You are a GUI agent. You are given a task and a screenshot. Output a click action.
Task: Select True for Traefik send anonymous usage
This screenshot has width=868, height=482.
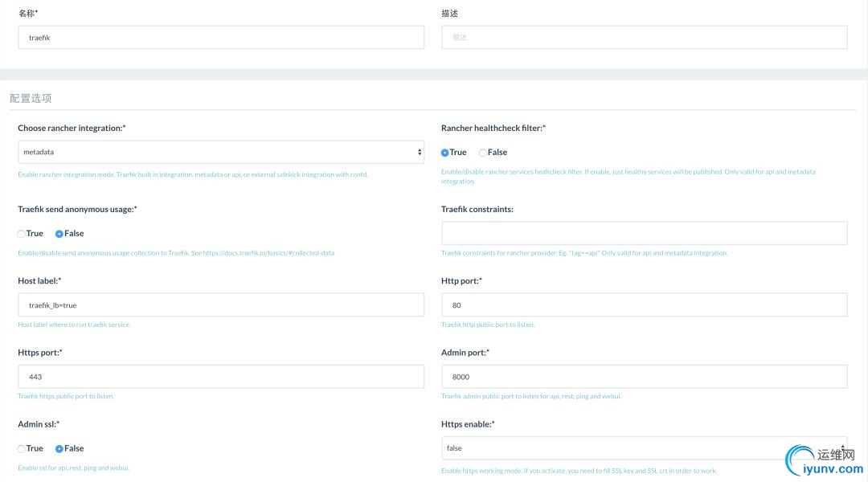tap(21, 234)
